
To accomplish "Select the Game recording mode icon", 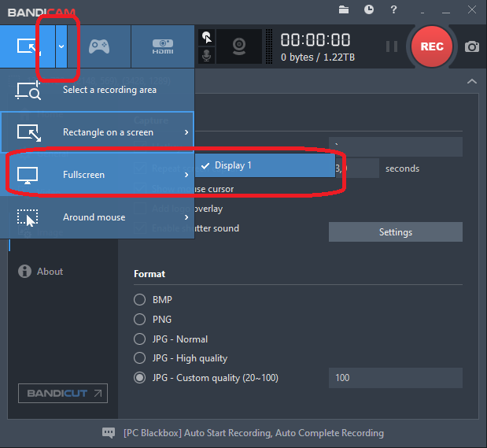I will [x=98, y=46].
